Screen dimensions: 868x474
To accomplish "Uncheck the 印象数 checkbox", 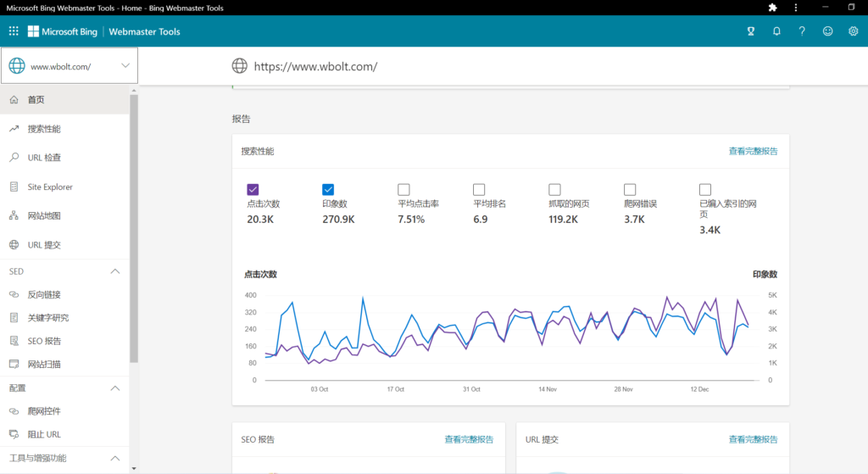I will [328, 189].
